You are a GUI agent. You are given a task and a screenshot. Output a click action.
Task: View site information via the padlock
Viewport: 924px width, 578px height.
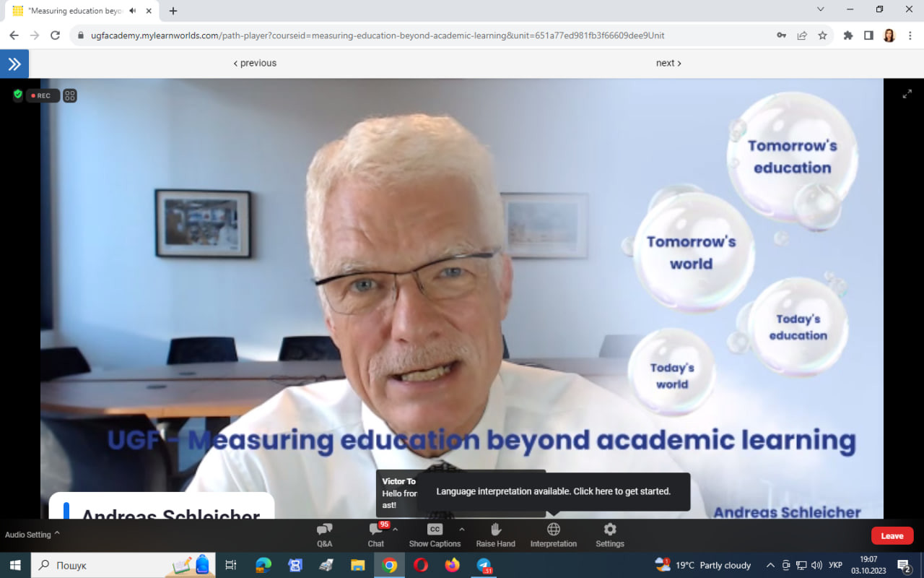(79, 35)
